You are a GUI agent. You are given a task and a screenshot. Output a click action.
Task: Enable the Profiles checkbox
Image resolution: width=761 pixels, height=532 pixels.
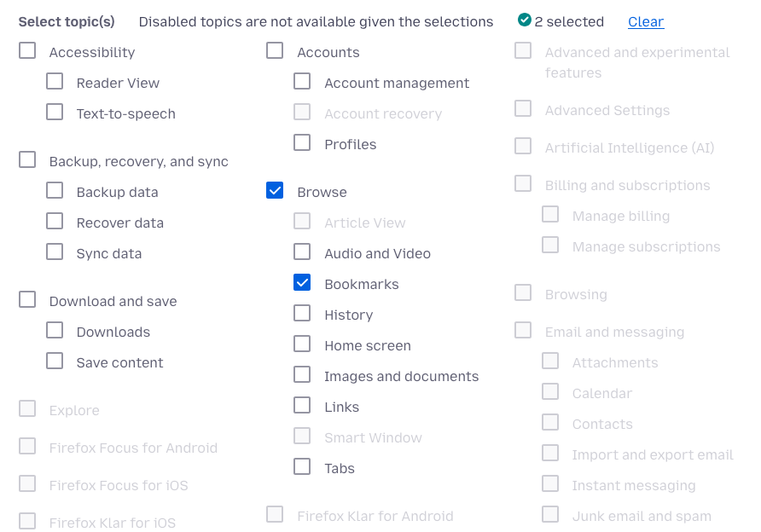click(301, 142)
